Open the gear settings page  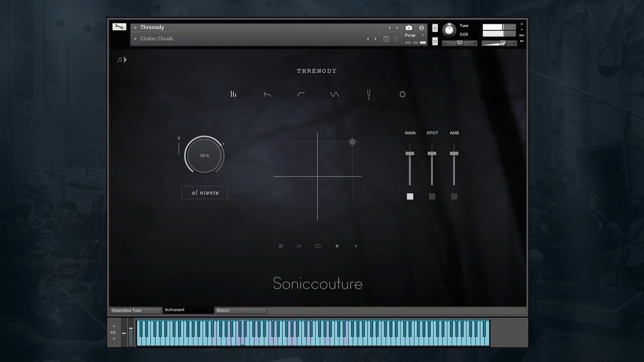click(x=403, y=94)
